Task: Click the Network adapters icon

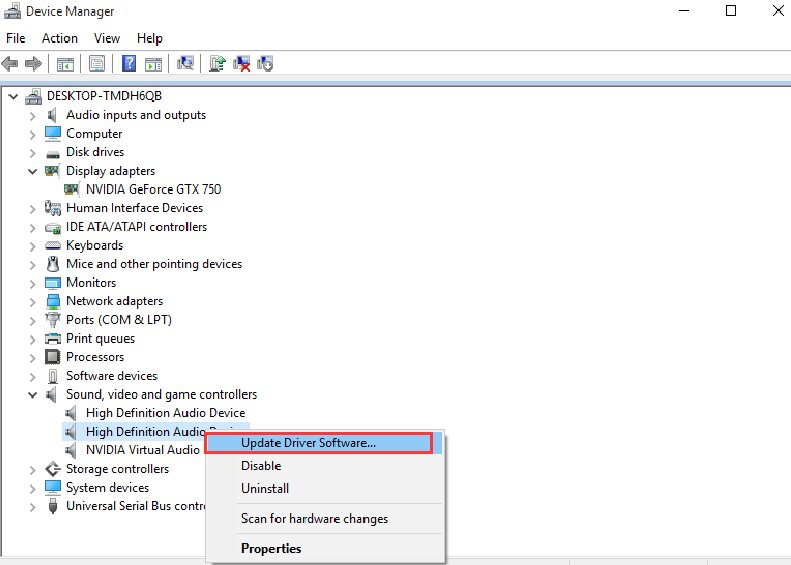Action: (x=53, y=301)
